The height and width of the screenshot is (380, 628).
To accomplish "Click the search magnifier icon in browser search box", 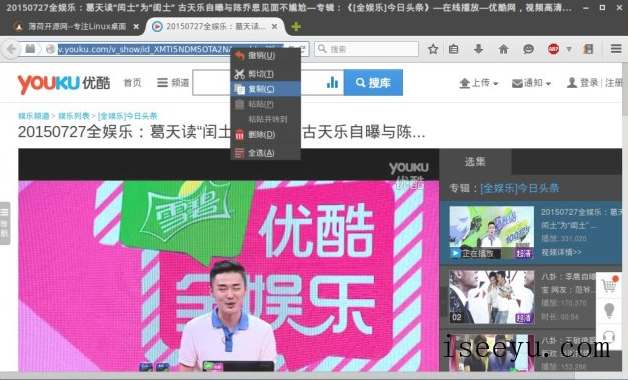I will point(322,49).
